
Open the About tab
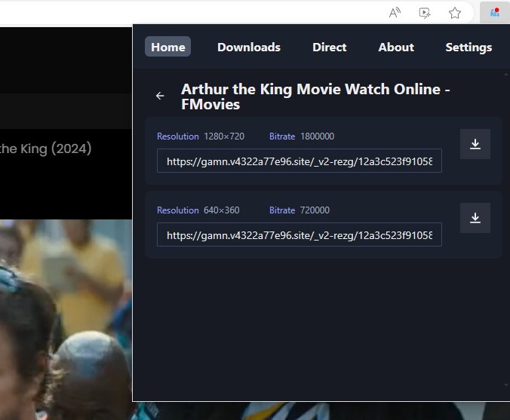coord(396,48)
